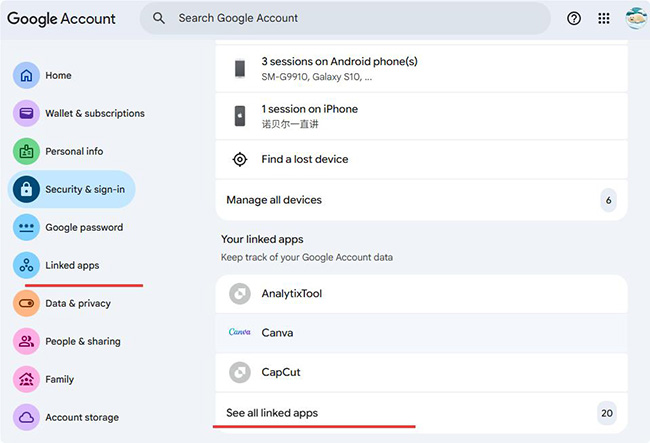Click the Android phone device icon
Screen dimensions: 650x443
click(x=240, y=69)
